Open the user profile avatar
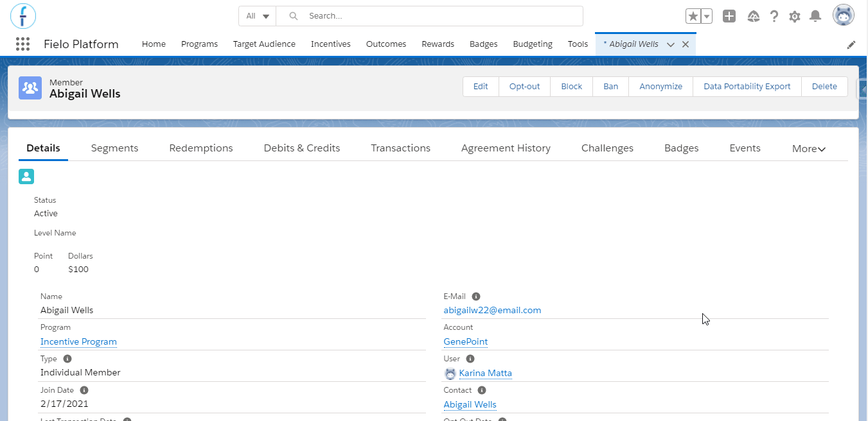This screenshot has height=421, width=868. [x=843, y=15]
